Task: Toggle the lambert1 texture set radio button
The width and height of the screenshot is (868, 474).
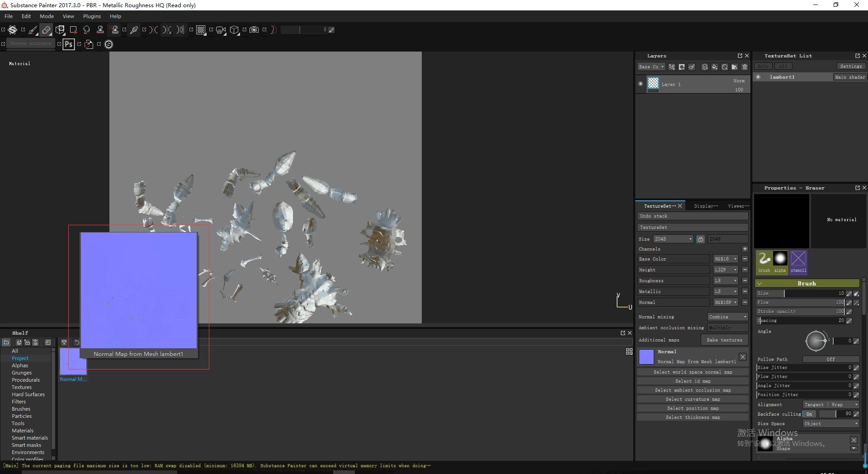Action: pos(758,77)
